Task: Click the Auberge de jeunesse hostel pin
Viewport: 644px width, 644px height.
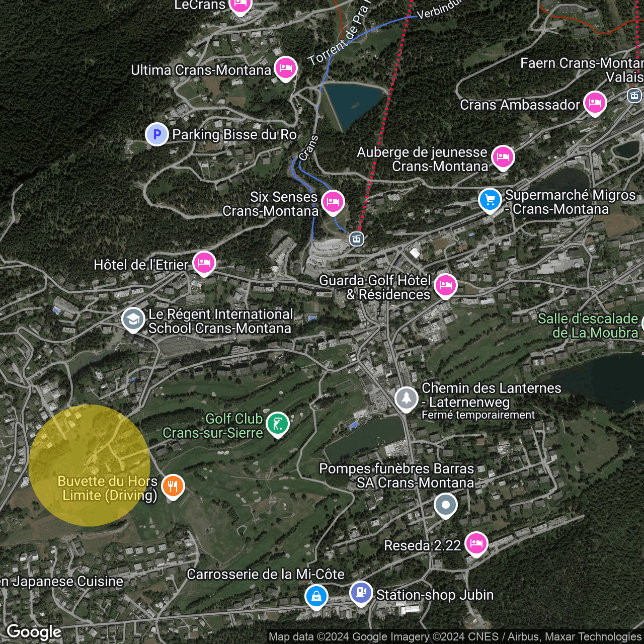Action: [503, 157]
